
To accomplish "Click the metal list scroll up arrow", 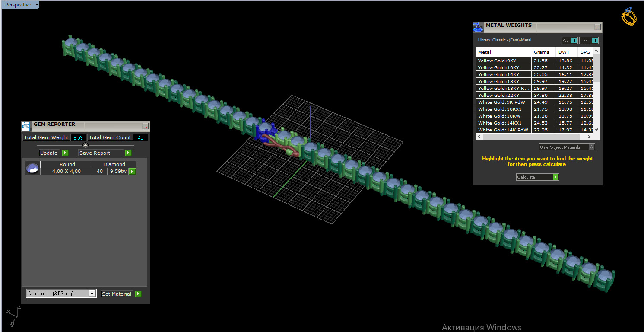I will pyautogui.click(x=596, y=51).
